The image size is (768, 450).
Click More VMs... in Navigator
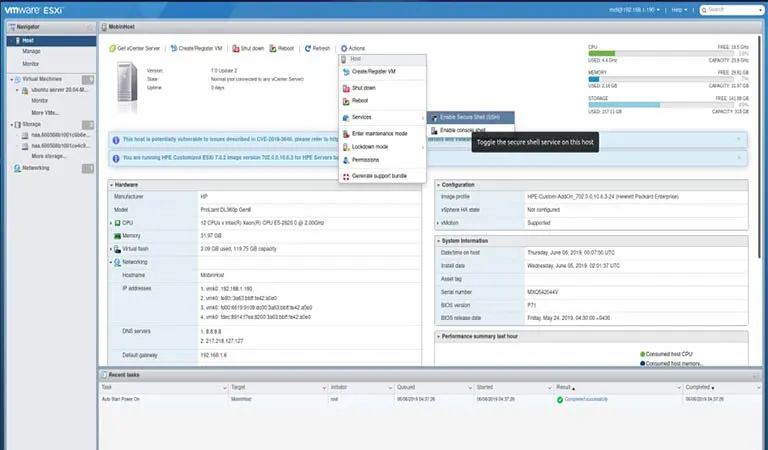(x=45, y=113)
